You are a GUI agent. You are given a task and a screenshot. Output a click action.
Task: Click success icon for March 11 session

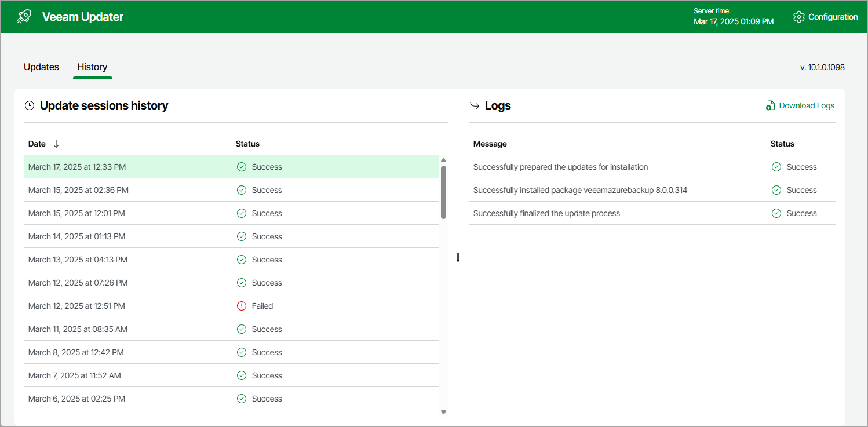(242, 329)
